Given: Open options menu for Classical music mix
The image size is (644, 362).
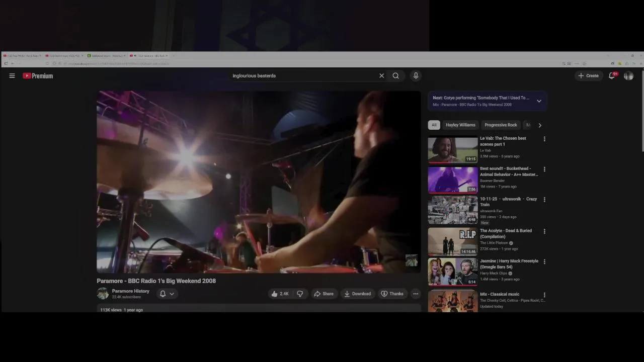Looking at the screenshot, I should (544, 295).
